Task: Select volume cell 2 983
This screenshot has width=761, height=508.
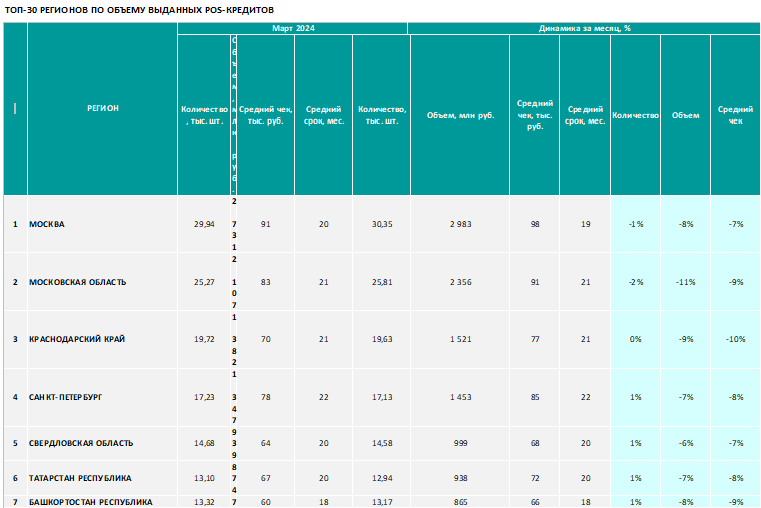Action: point(460,224)
